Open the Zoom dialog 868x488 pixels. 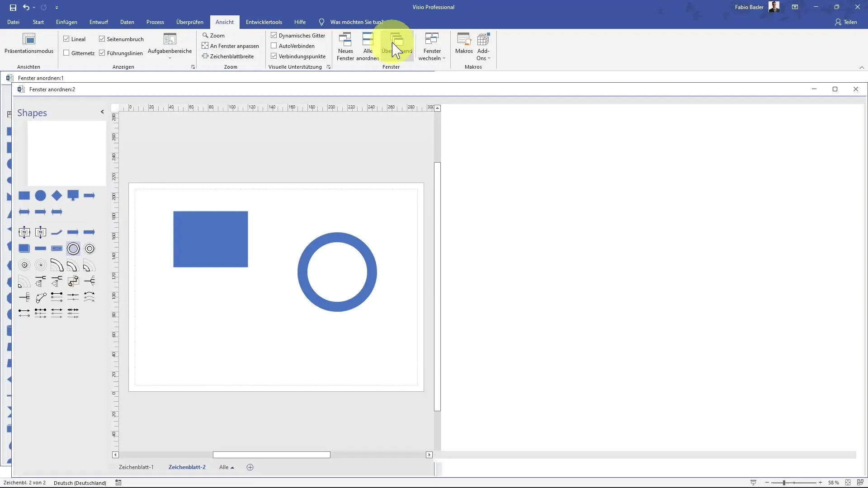[213, 35]
